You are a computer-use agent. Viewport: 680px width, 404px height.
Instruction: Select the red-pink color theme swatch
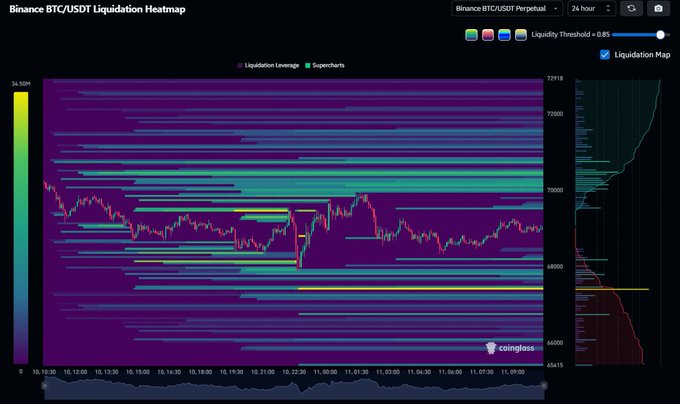point(488,35)
